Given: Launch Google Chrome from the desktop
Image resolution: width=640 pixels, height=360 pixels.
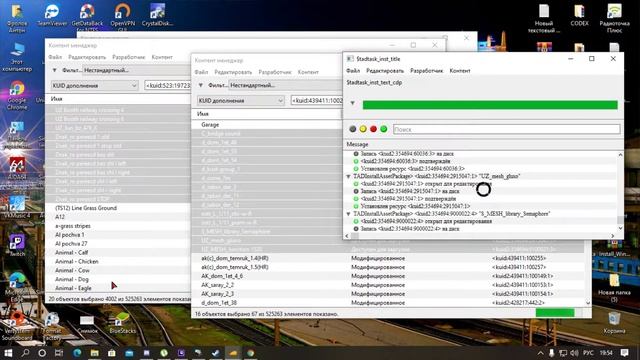Looking at the screenshot, I should 17,96.
